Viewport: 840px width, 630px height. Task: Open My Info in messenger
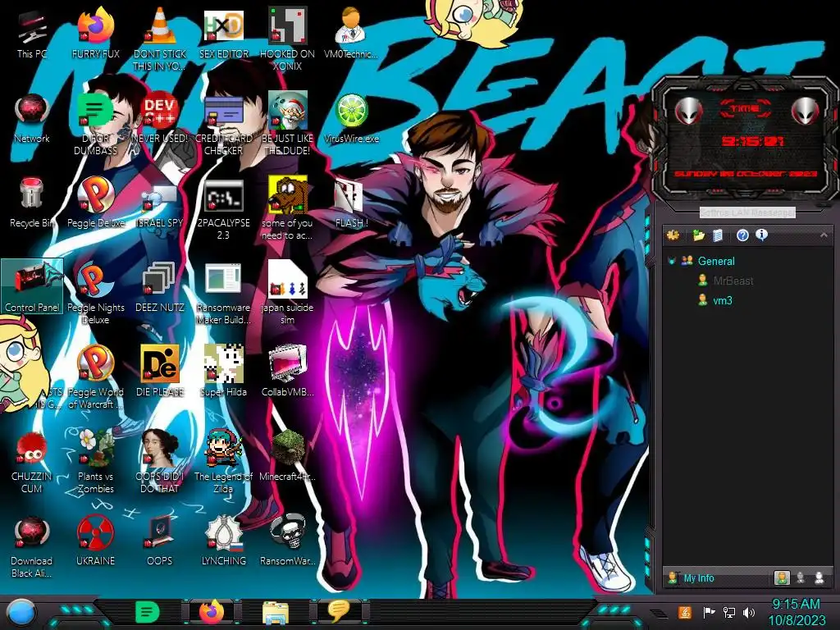point(699,578)
